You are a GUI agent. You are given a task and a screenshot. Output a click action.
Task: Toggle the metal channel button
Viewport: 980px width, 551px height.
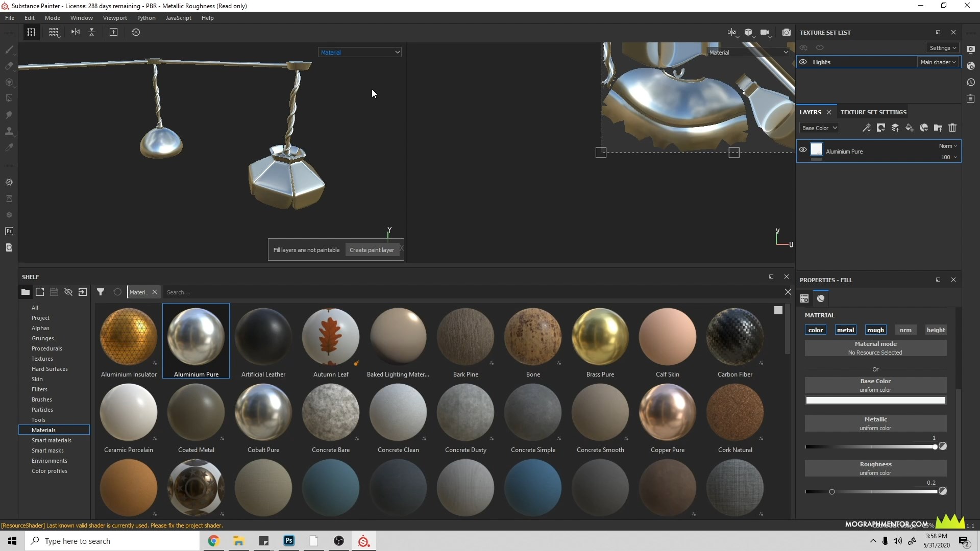pos(845,330)
